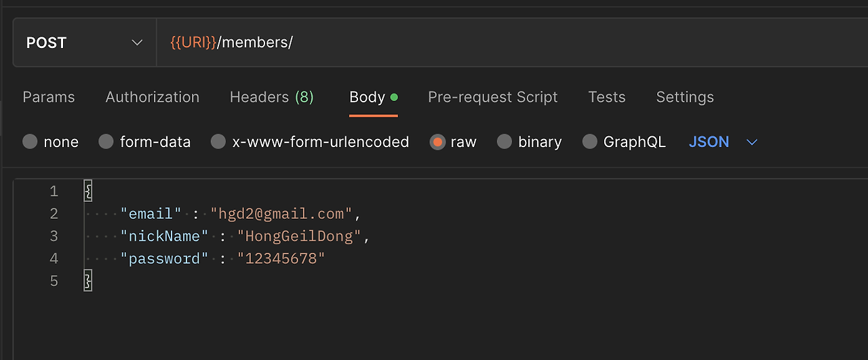This screenshot has width=868, height=360.
Task: Switch to the Params tab
Action: (49, 97)
